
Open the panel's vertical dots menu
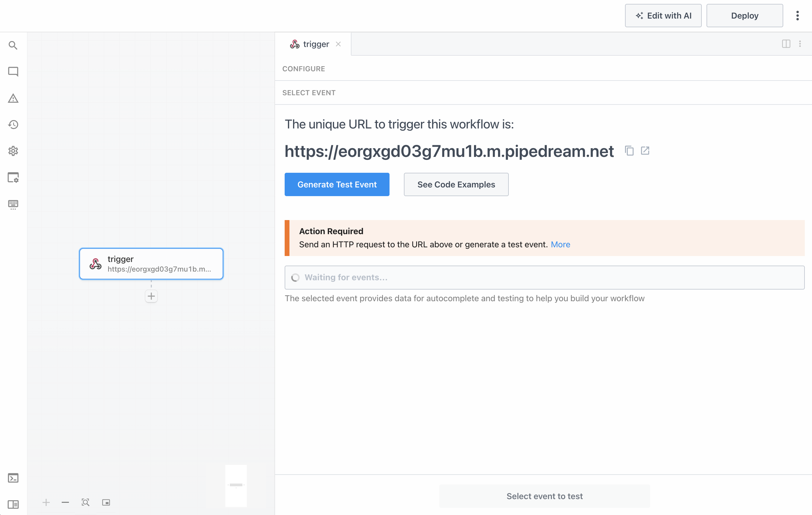pos(800,44)
